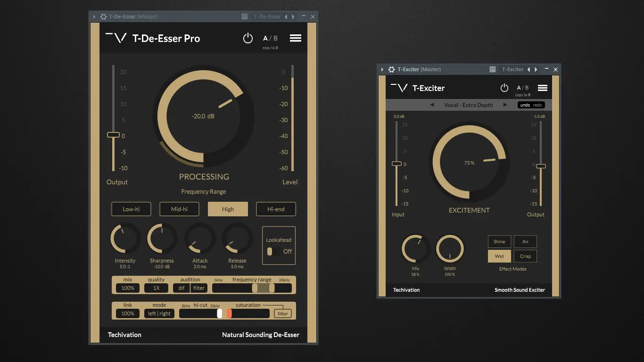Go to previous preset in T-Exciter title bar
This screenshot has width=644, height=362.
tap(528, 69)
